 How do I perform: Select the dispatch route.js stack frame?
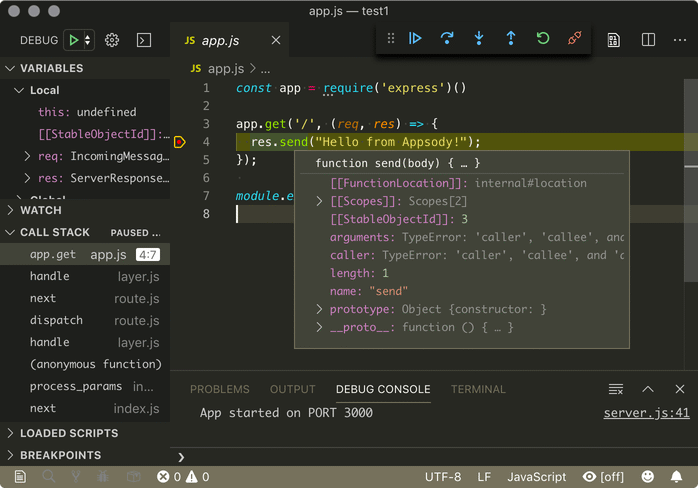85,321
